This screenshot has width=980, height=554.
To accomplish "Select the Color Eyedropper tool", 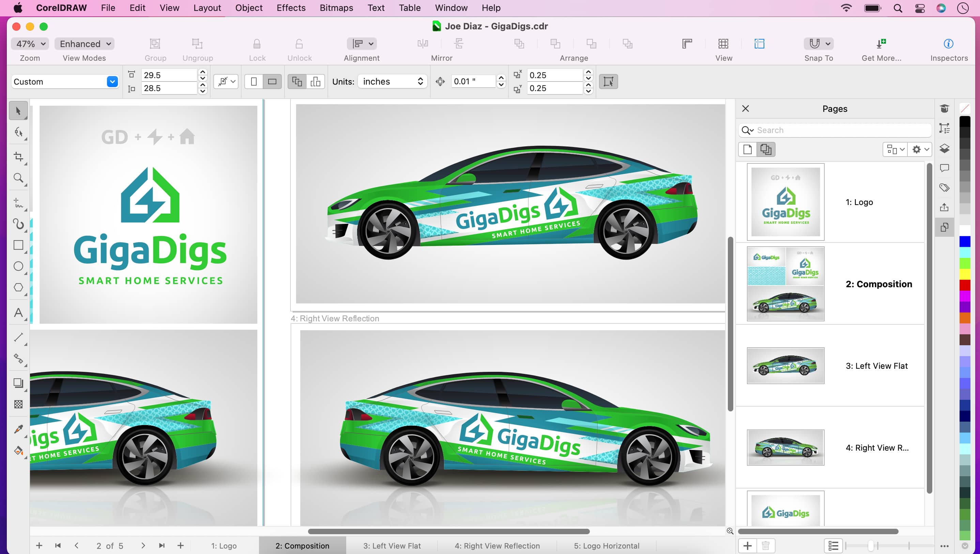I will point(18,428).
